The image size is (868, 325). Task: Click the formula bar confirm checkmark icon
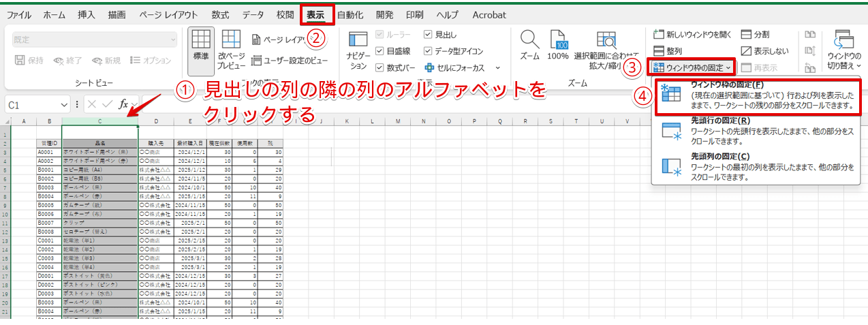(108, 105)
